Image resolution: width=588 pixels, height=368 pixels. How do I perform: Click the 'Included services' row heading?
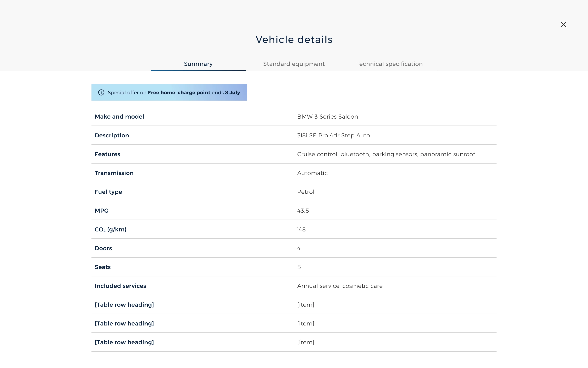pos(120,286)
